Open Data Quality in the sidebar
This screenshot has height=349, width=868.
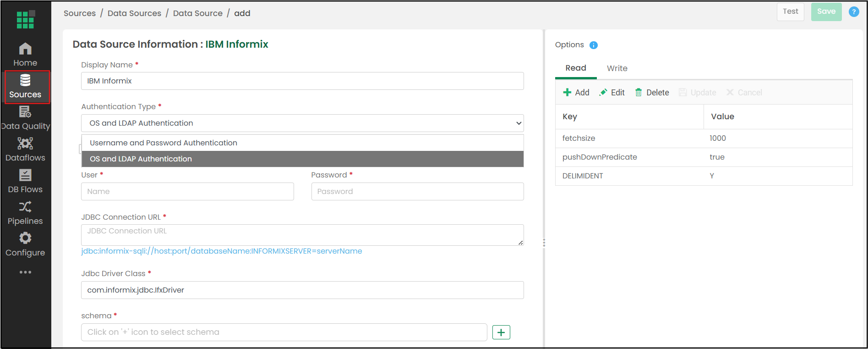coord(25,118)
